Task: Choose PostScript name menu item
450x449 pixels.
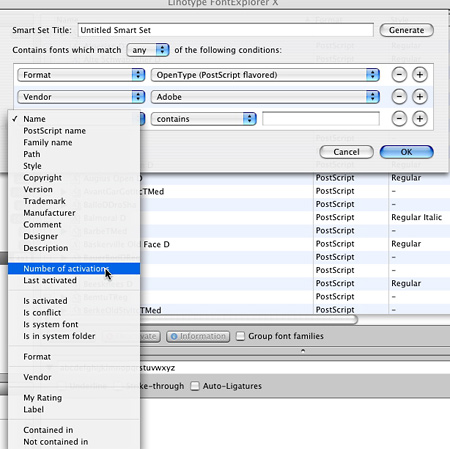Action: tap(74, 131)
